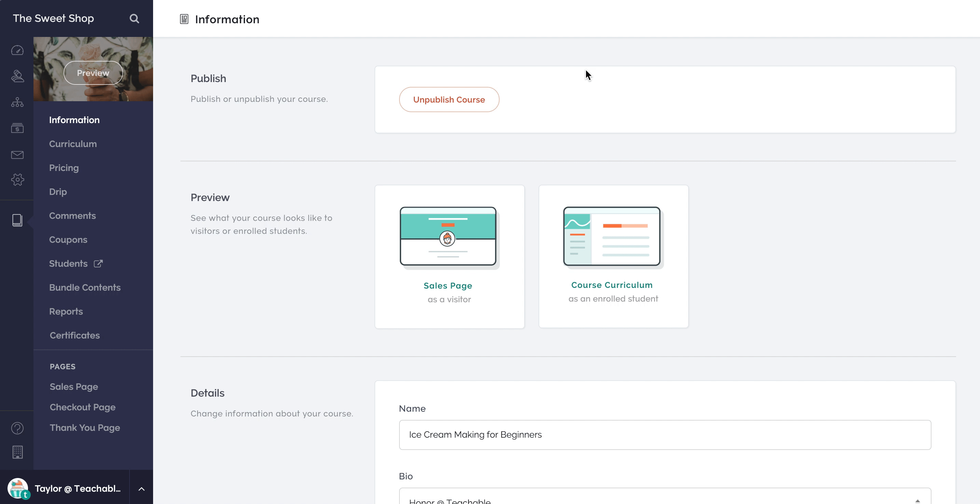
Task: Expand the chevron next to Taylor @ Teachable
Action: click(140, 489)
